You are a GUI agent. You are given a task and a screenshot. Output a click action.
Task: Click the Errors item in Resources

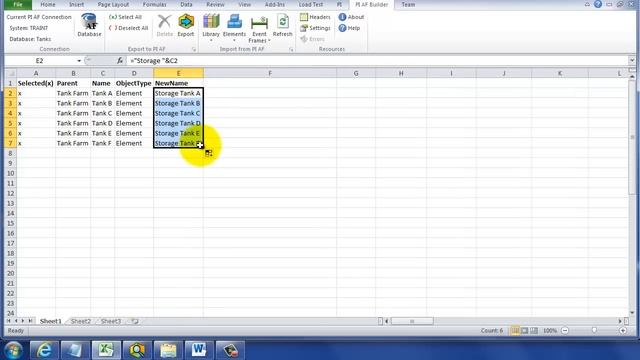click(x=313, y=39)
